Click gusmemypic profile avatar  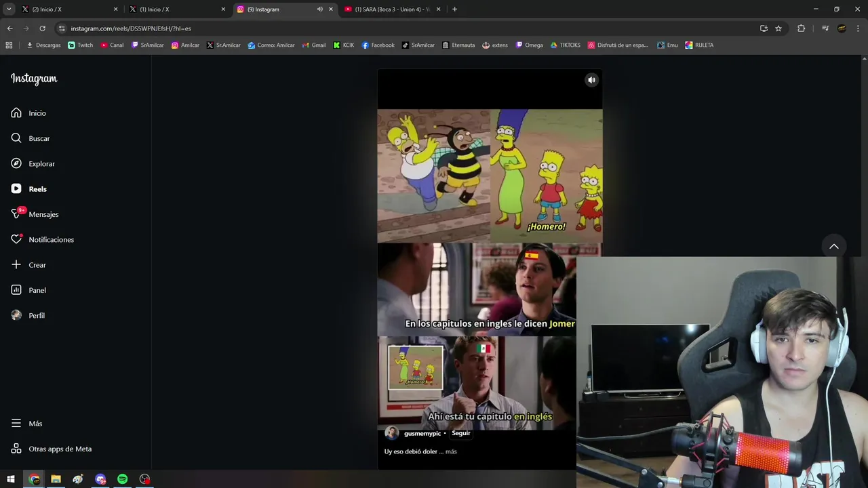tap(391, 433)
